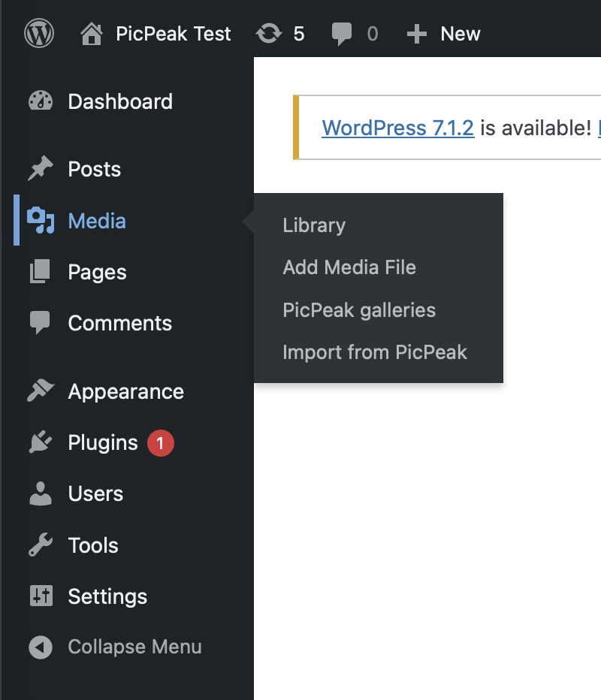Open Users in the sidebar

click(x=95, y=493)
